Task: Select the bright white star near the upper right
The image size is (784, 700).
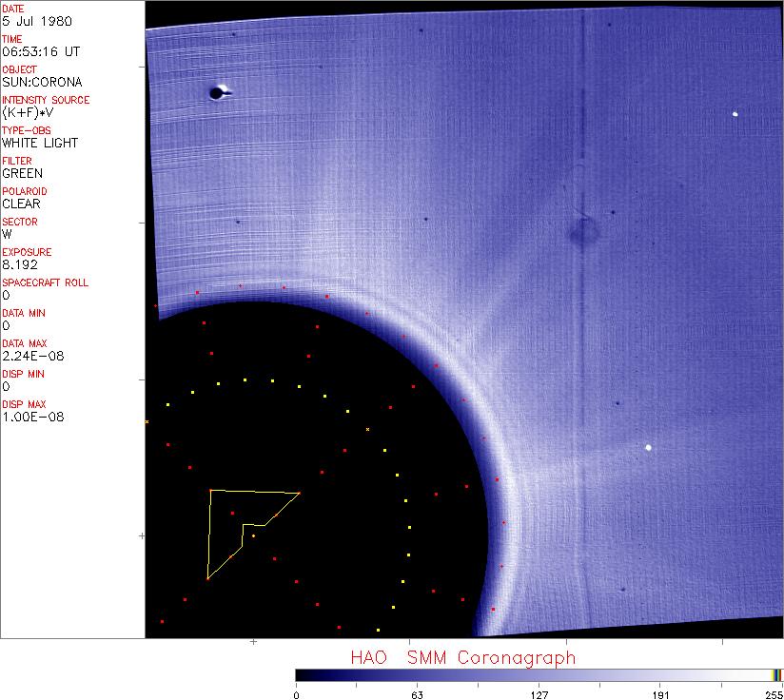Action: click(735, 114)
